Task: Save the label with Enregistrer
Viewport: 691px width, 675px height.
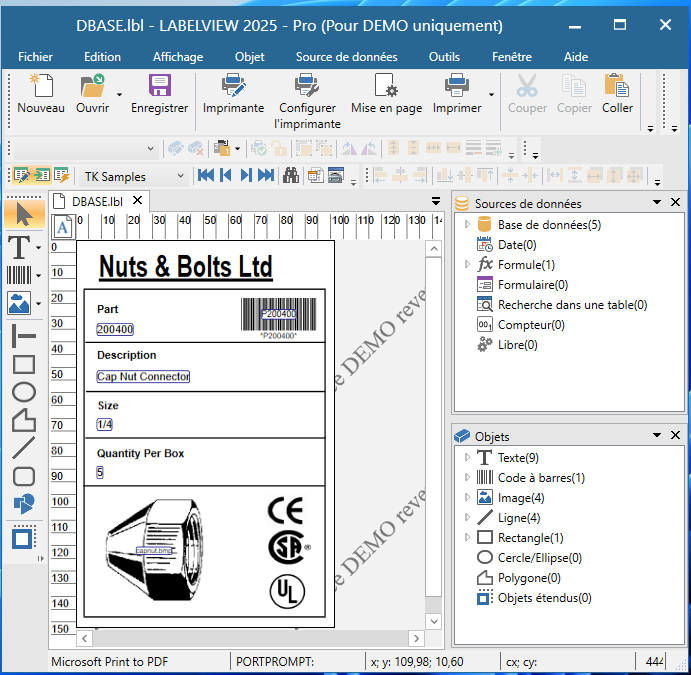Action: [160, 85]
